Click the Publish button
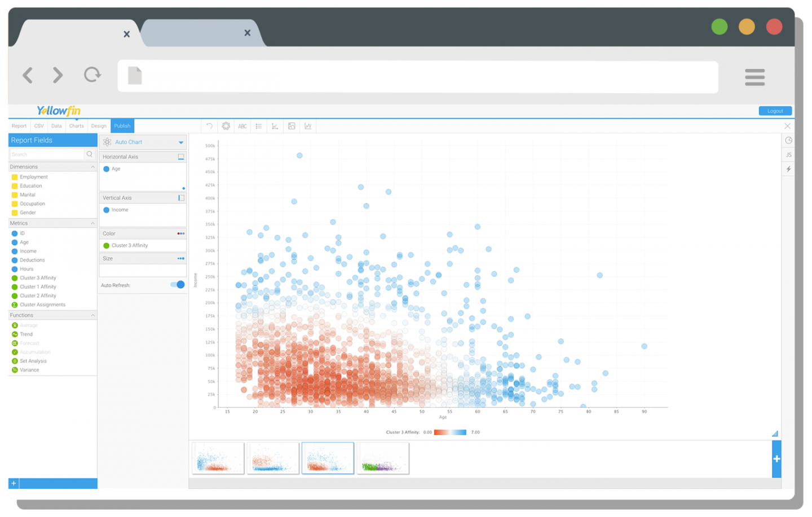 (122, 126)
